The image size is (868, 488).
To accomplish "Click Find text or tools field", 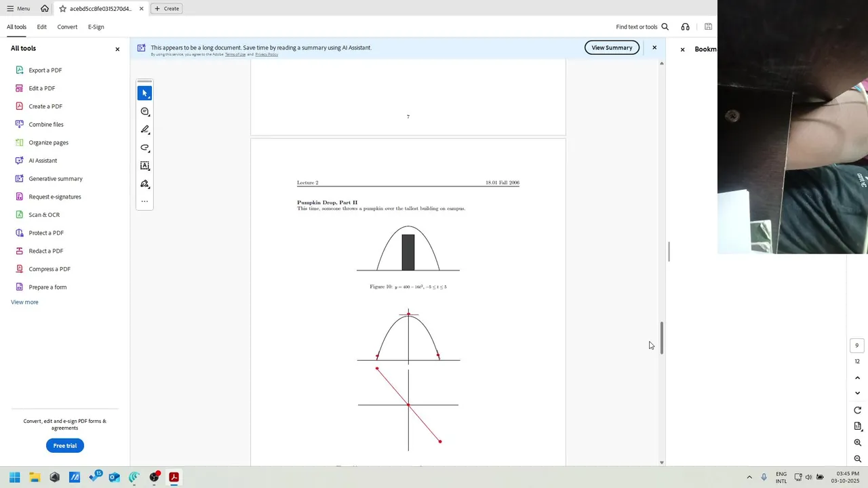I will click(637, 27).
